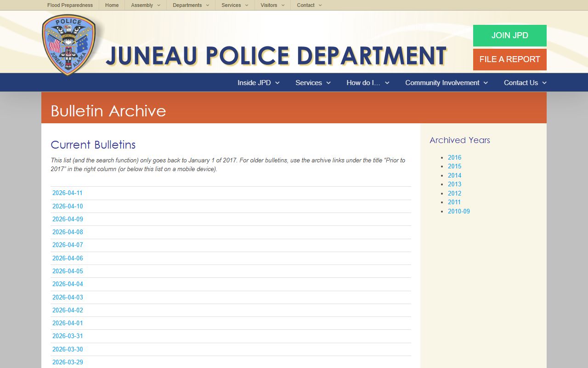Expand the Services menu in top bar

click(x=235, y=5)
